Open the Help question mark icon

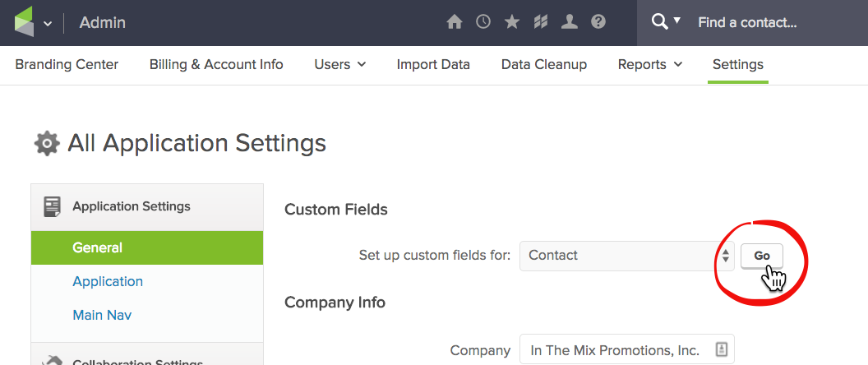(x=598, y=22)
